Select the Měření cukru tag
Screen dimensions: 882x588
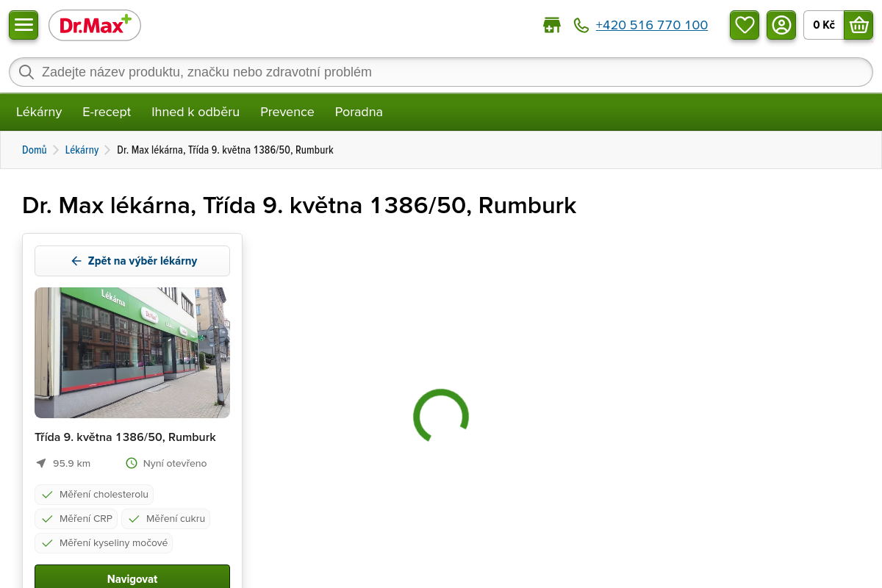[165, 519]
